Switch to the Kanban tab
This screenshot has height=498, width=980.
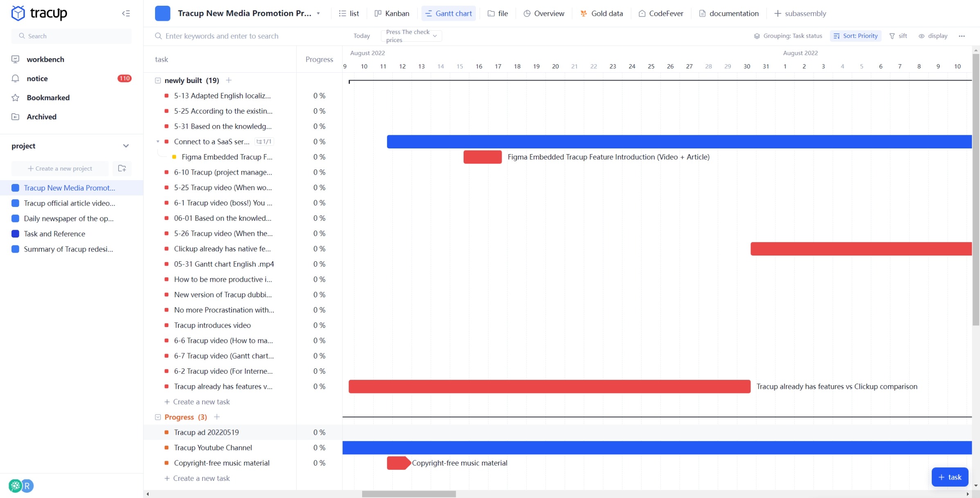(392, 13)
